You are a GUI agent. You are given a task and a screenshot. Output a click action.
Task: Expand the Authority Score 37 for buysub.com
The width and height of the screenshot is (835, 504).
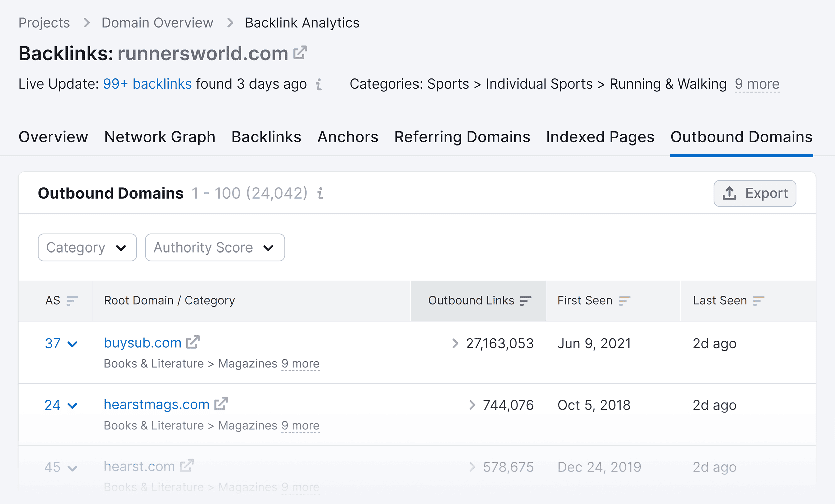point(73,344)
